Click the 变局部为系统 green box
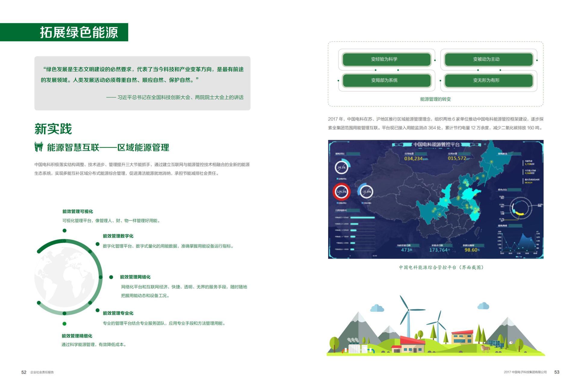This screenshot has height=392, width=578. 387,80
